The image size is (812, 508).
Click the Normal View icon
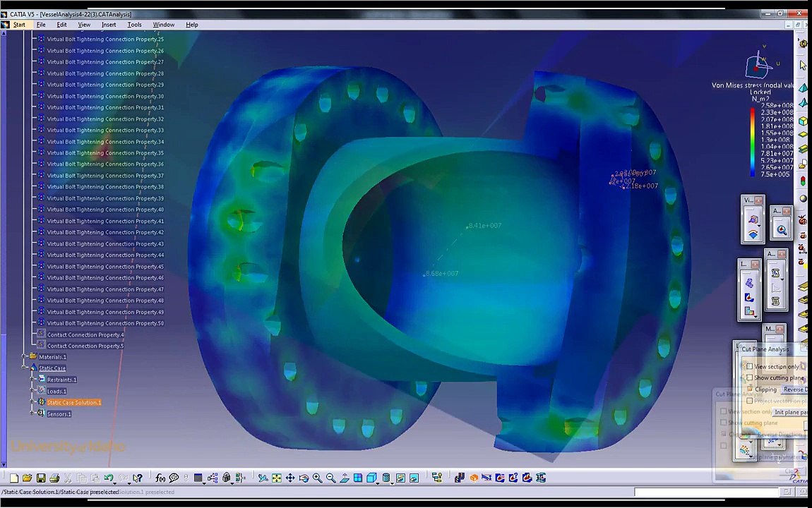pyautogui.click(x=345, y=478)
